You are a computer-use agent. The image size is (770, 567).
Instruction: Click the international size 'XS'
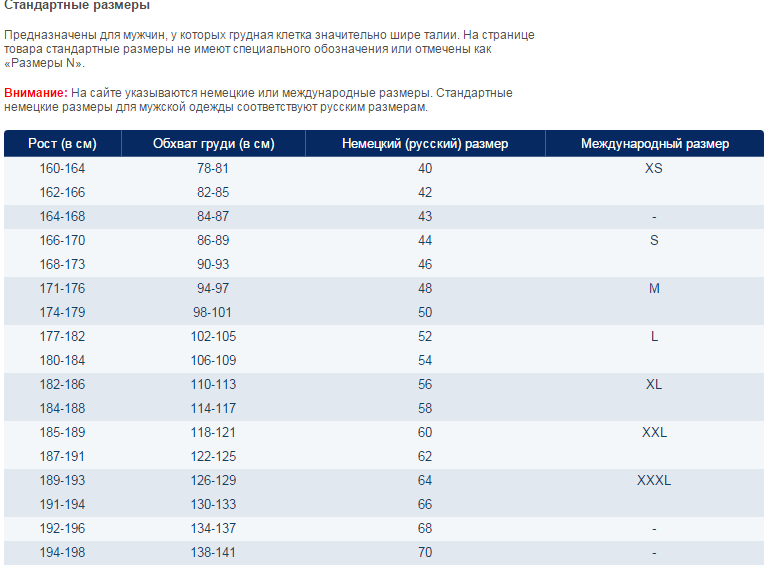654,168
